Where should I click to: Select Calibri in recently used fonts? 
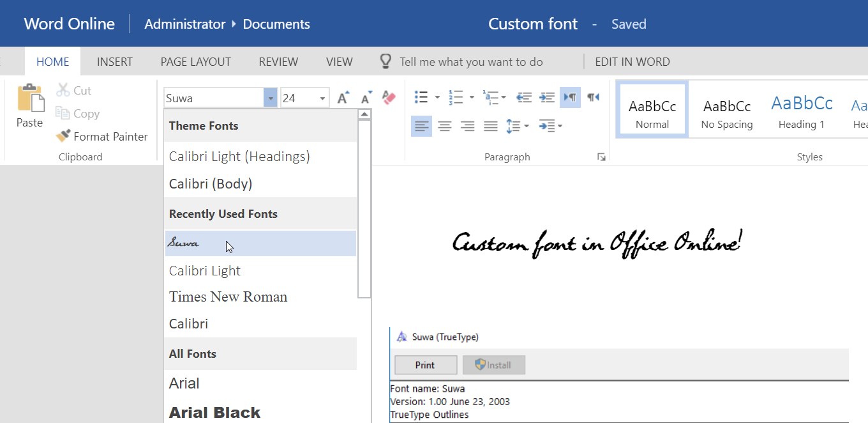260,323
